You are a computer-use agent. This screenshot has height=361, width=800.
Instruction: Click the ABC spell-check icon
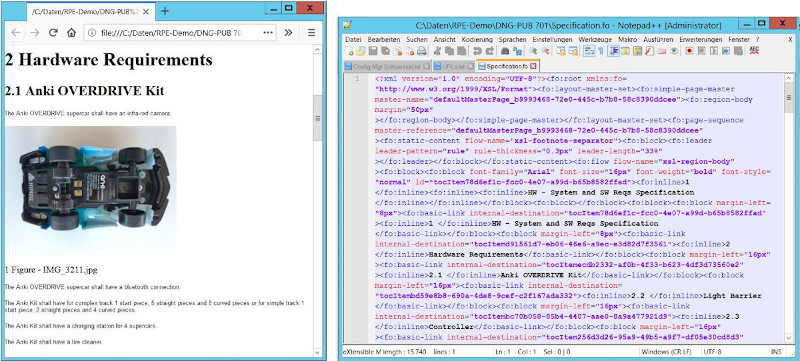pyautogui.click(x=755, y=51)
